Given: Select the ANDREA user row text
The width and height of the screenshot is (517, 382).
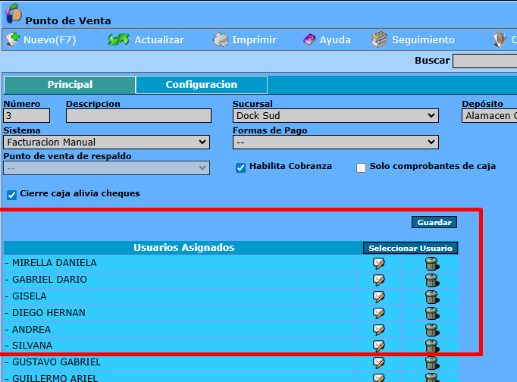Looking at the screenshot, I should click(x=31, y=330).
